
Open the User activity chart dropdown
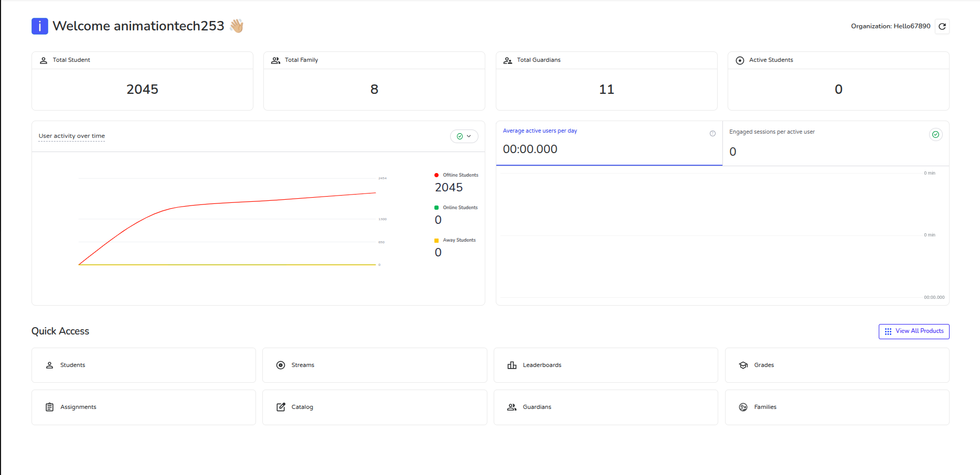click(464, 136)
